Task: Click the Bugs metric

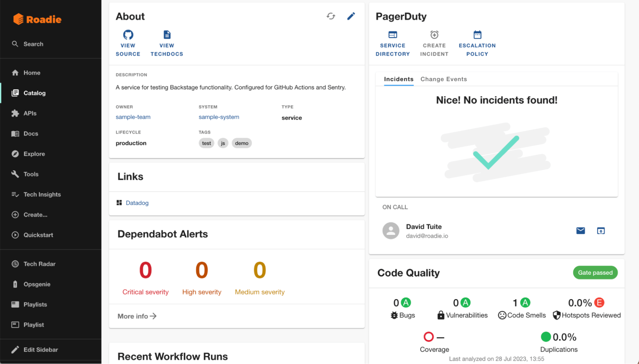Action: click(x=403, y=308)
